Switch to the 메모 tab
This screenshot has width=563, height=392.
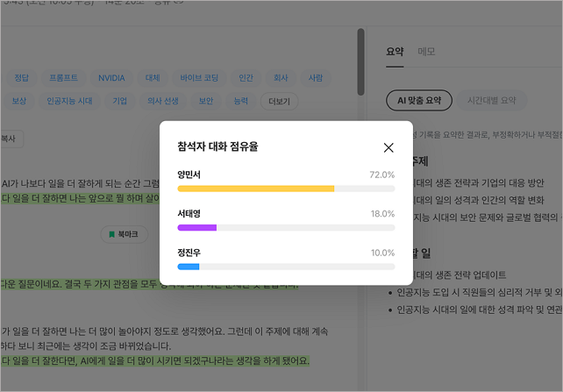[x=426, y=52]
